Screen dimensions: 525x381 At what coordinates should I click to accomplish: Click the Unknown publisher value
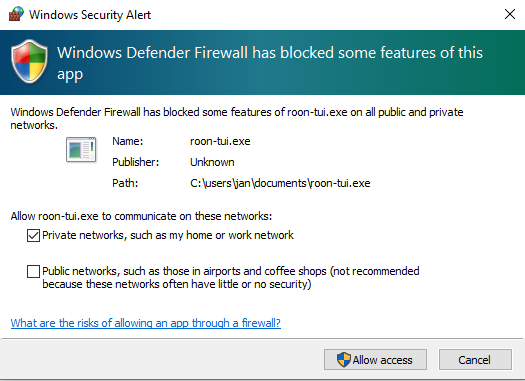212,162
